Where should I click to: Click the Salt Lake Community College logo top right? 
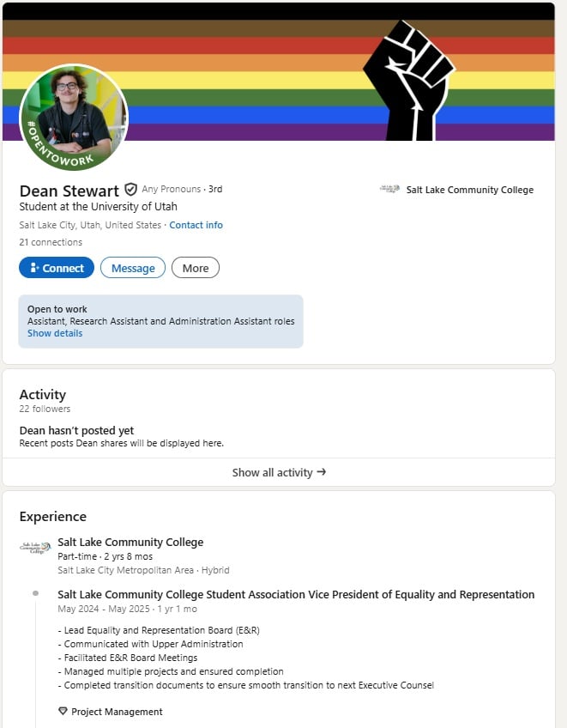389,189
